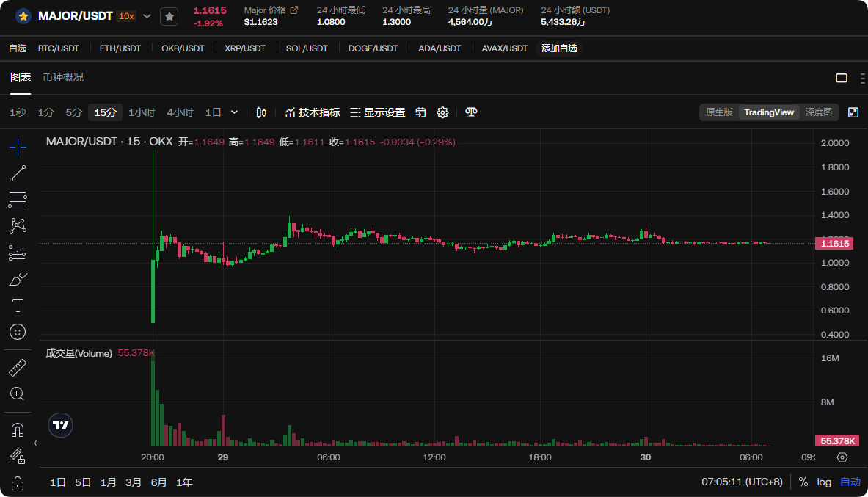This screenshot has height=497, width=868.
Task: Open the emoji sticker tool
Action: [x=18, y=332]
